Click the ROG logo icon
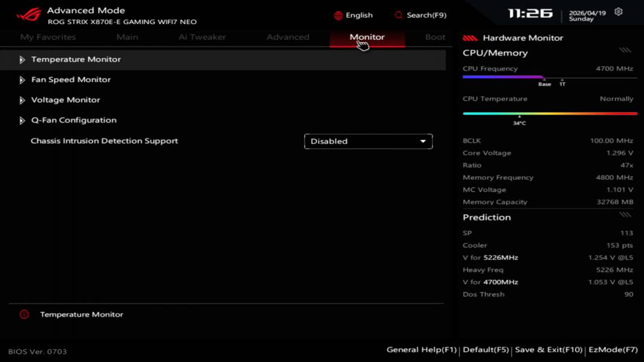The image size is (644, 362). click(x=29, y=14)
